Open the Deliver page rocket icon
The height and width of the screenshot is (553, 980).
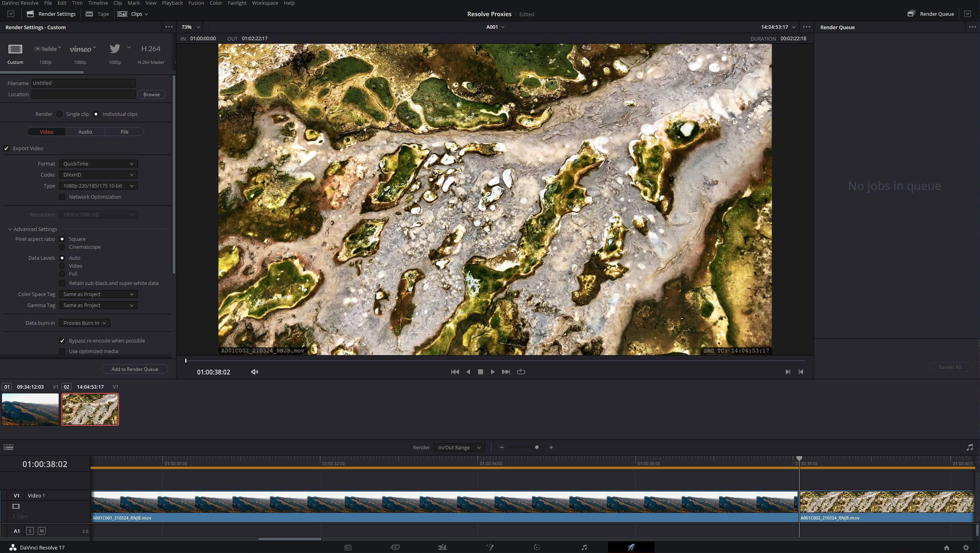pyautogui.click(x=631, y=547)
